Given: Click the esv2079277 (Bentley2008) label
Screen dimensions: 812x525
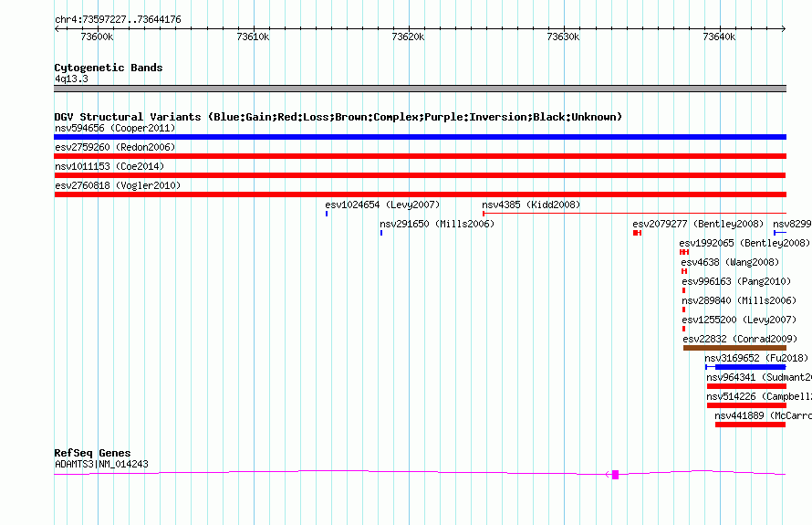Looking at the screenshot, I should coord(698,224).
